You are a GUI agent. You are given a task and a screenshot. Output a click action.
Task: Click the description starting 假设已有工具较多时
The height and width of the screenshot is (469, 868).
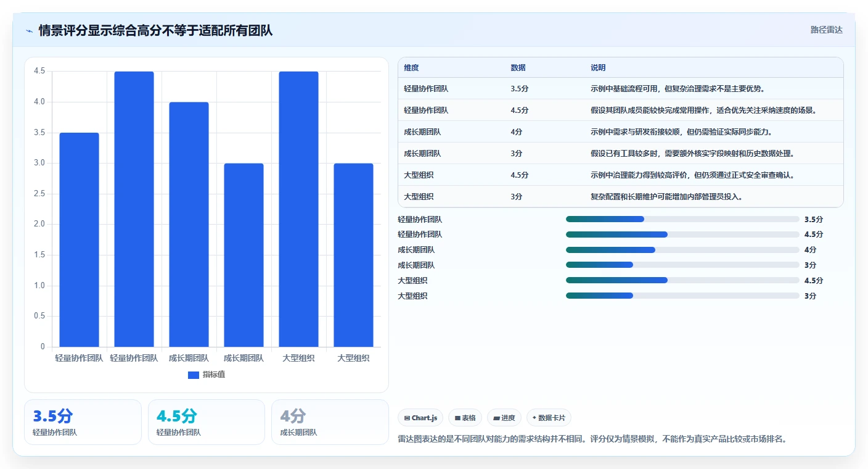click(x=692, y=154)
